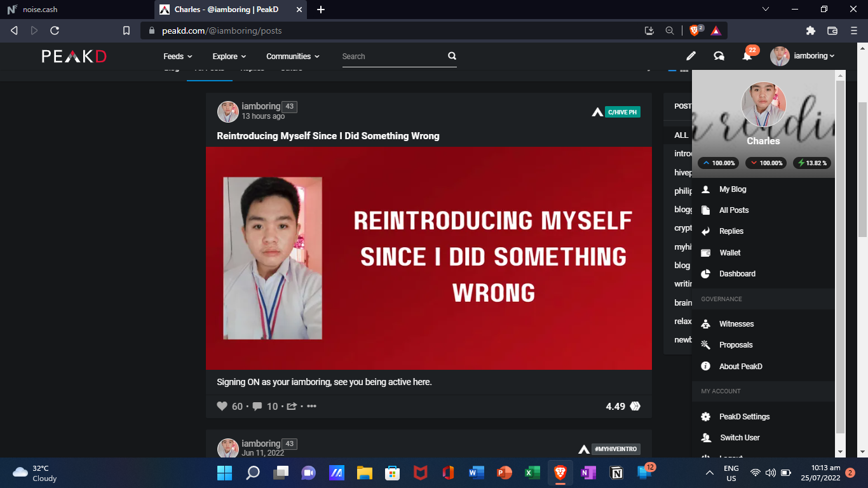Screen dimensions: 868x488
Task: Click the 'Signing ON as your iamboring' post summary
Action: (324, 382)
